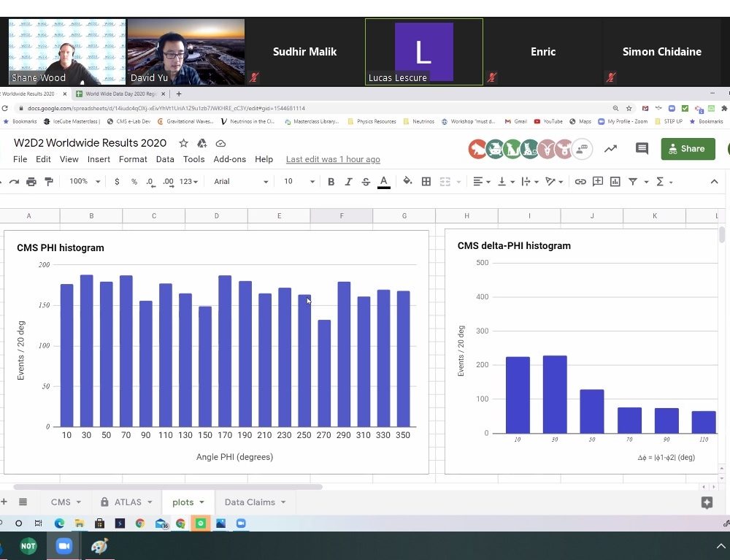Expand the font size dropdown

pos(299,182)
